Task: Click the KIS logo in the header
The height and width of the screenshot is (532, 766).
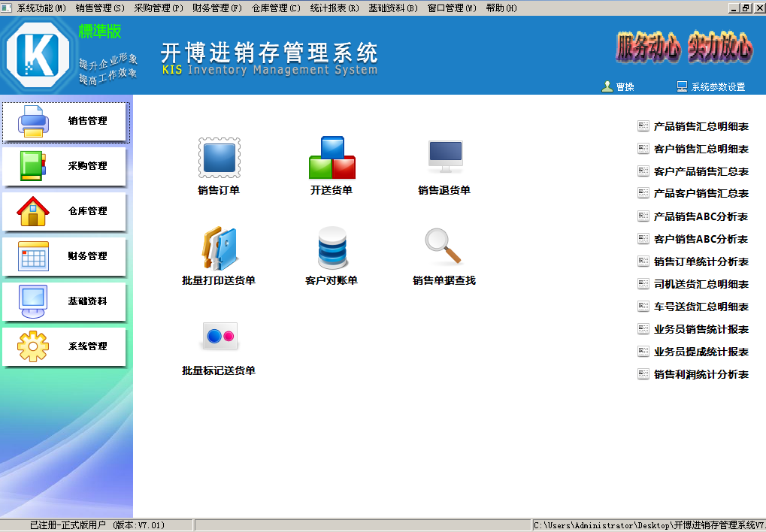Action: pos(38,55)
